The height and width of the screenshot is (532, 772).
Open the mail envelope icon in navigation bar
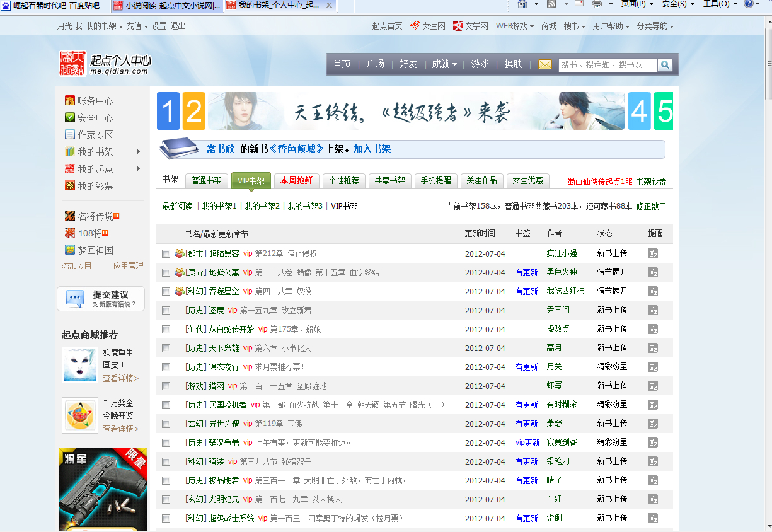tap(545, 64)
